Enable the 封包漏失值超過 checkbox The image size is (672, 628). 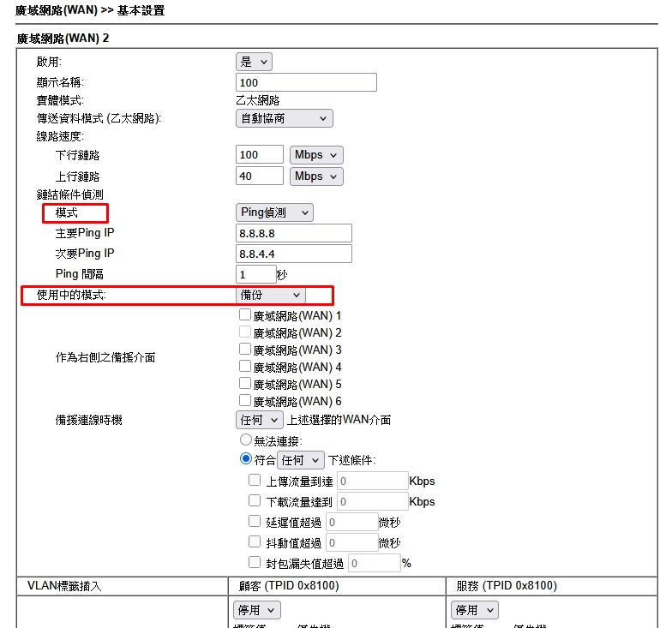pos(254,563)
